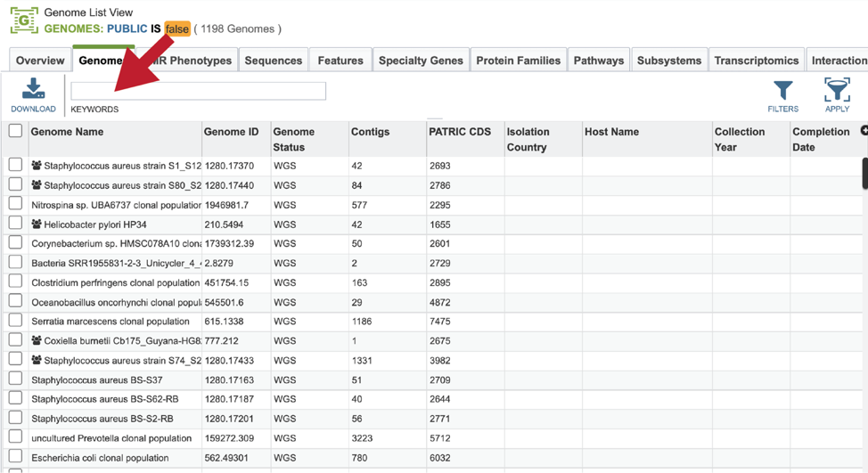The height and width of the screenshot is (473, 868).
Task: Click the vertical scrollbar handle
Action: point(864,173)
